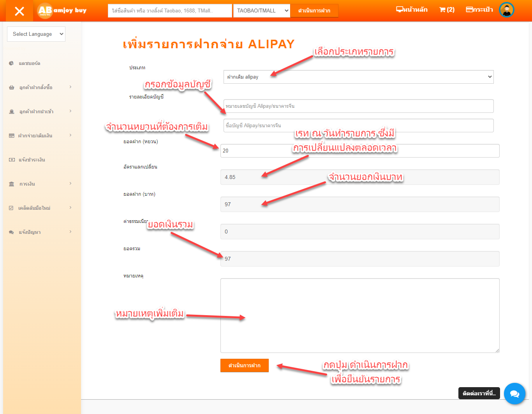Click the ยอดรวม total field
Viewport: 532px width, 414px height.
[360, 259]
